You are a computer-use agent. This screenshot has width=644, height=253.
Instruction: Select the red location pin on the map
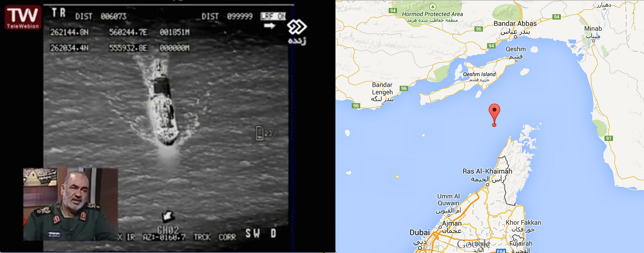[x=494, y=115]
